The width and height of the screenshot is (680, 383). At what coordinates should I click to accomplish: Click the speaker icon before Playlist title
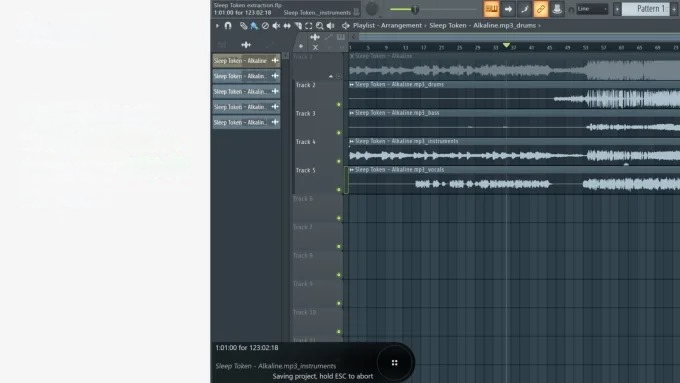[346, 26]
